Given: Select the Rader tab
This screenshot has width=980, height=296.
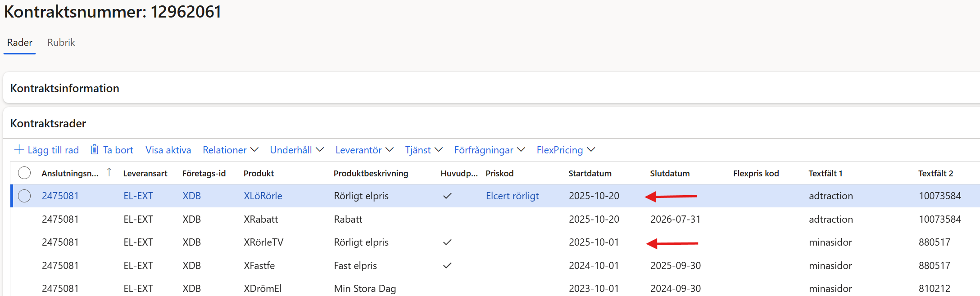Looking at the screenshot, I should click(x=20, y=43).
